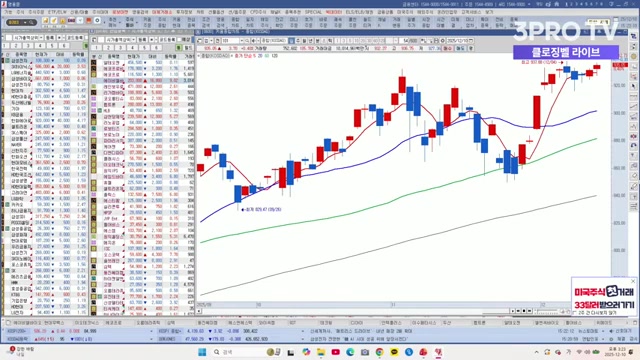
Task: Tick the 예상 checkbox in middle list panel
Action: (x=179, y=40)
